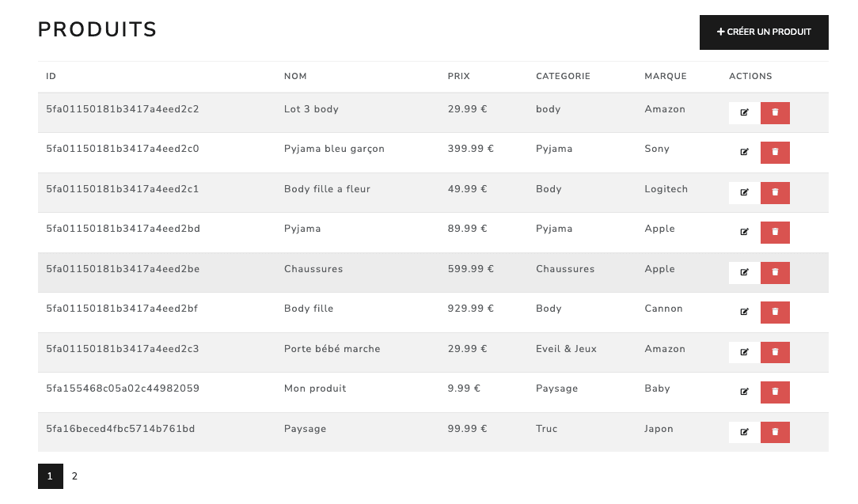Delete the Chaussures product
The image size is (858, 504).
coord(775,272)
